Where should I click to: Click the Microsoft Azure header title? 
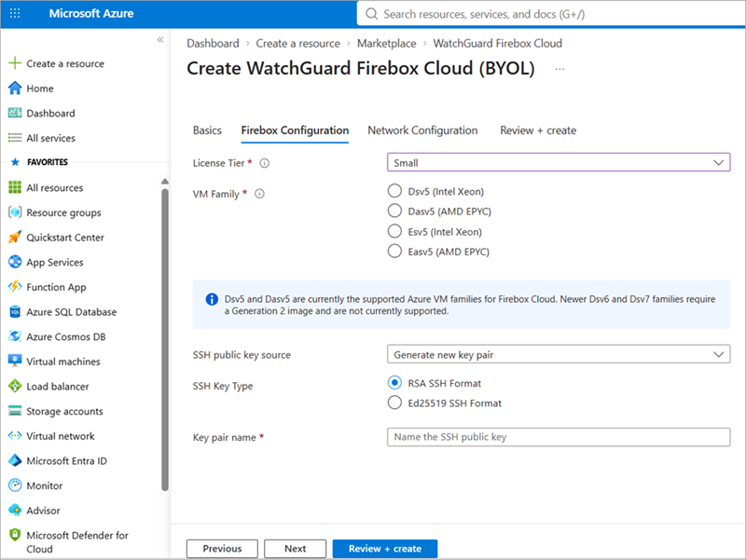pos(91,13)
